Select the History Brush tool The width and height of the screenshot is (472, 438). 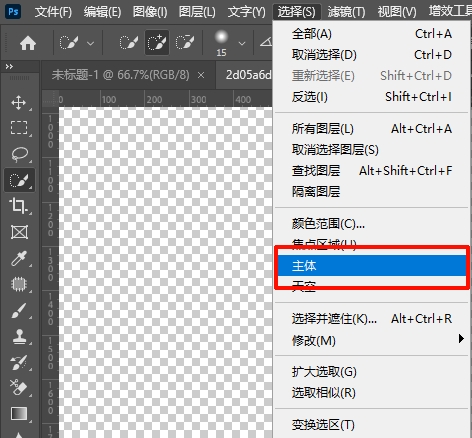point(19,362)
